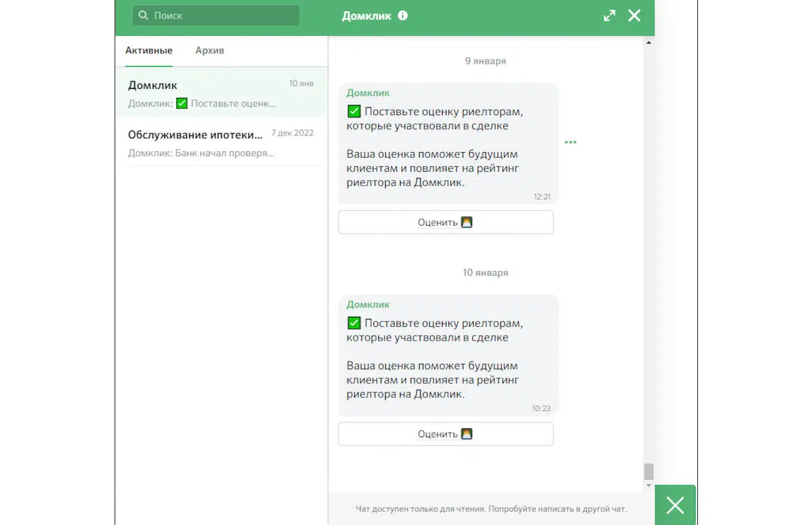Image resolution: width=812 pixels, height=525 pixels.
Task: Click green checkmark emoji in 10:23 message
Action: pyautogui.click(x=354, y=323)
